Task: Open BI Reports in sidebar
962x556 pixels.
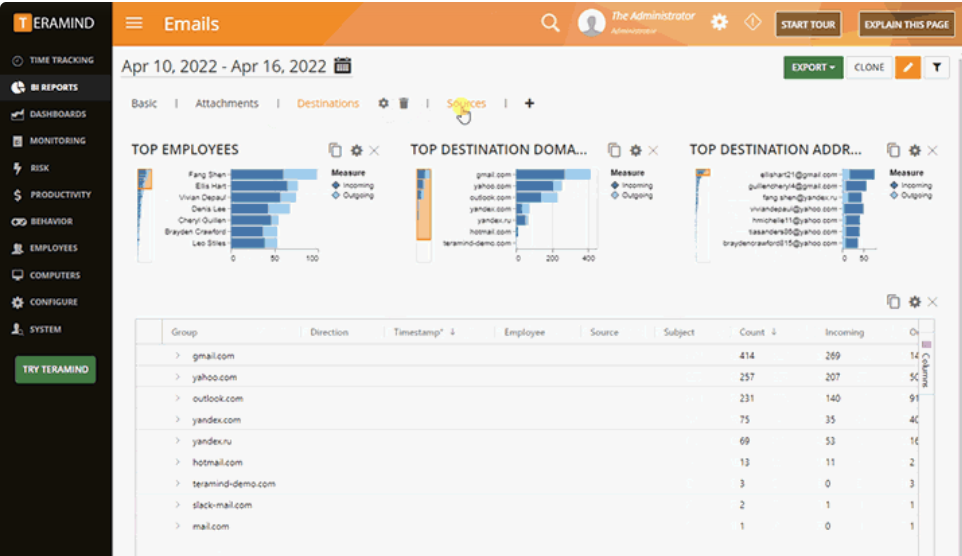Action: tap(56, 87)
